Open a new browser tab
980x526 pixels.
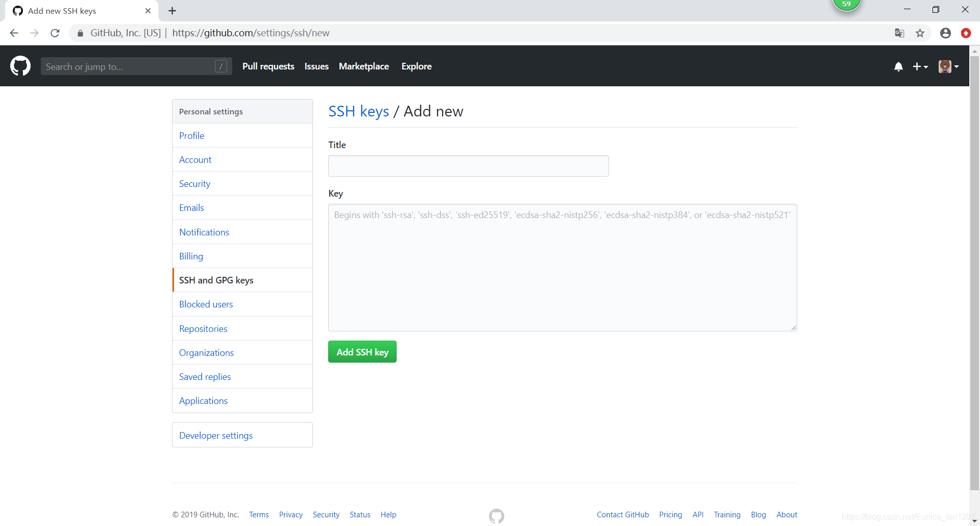pyautogui.click(x=172, y=11)
